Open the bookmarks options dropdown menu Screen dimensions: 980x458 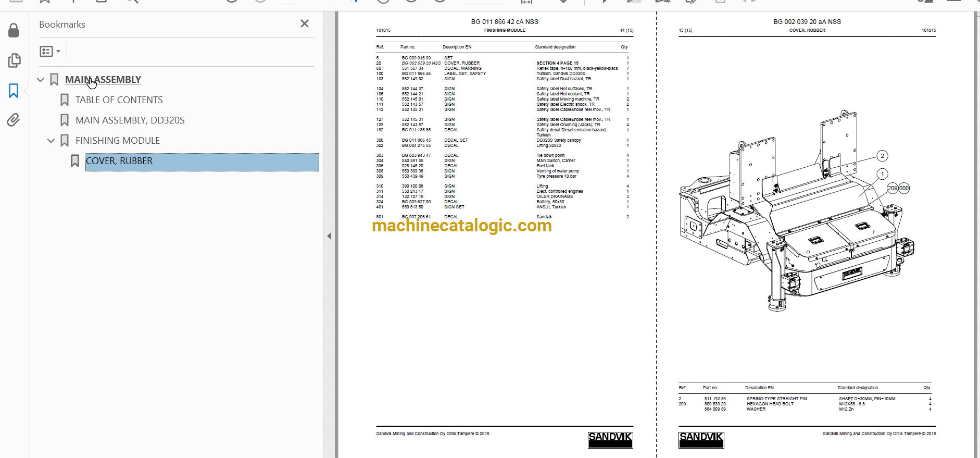(50, 51)
